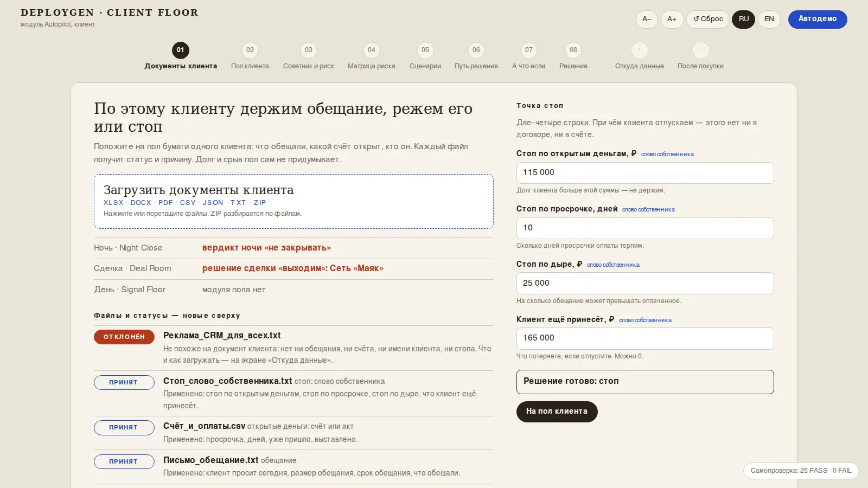Screen dimensions: 868x488
Task: Decrease font size with A– button
Action: pyautogui.click(x=647, y=19)
